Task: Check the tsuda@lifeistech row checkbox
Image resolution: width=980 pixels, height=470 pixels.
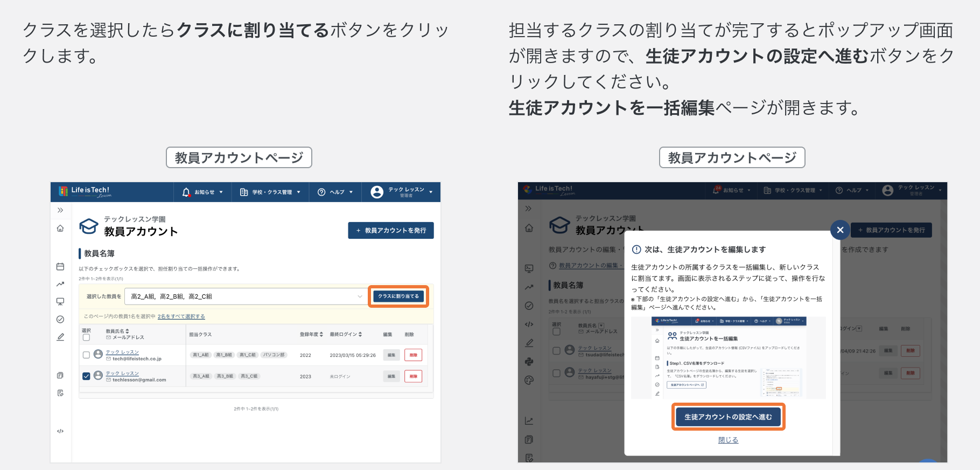Action: 557,351
